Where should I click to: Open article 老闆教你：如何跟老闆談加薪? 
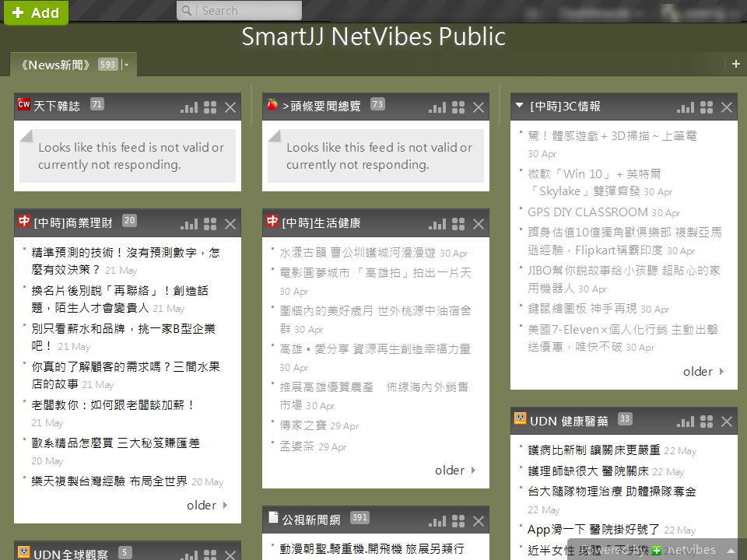(114, 405)
